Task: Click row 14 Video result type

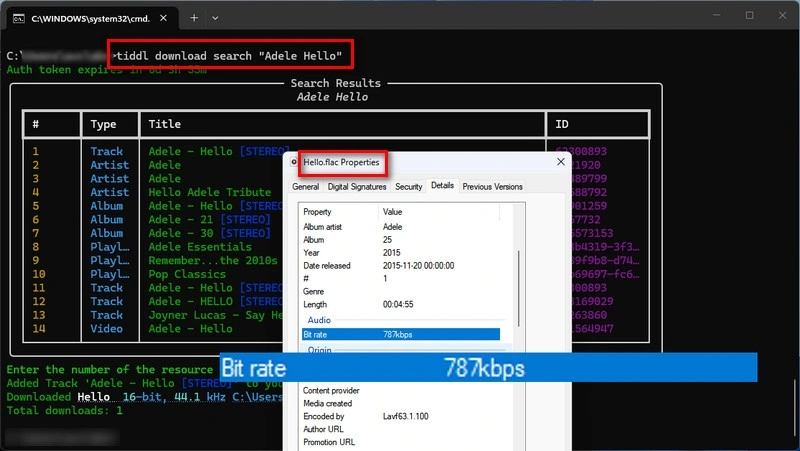Action: point(107,329)
